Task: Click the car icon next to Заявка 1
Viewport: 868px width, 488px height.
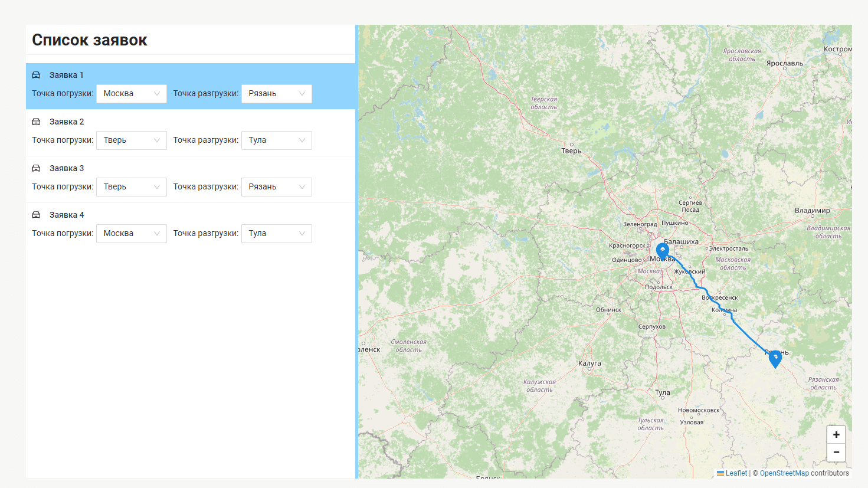Action: coord(36,75)
